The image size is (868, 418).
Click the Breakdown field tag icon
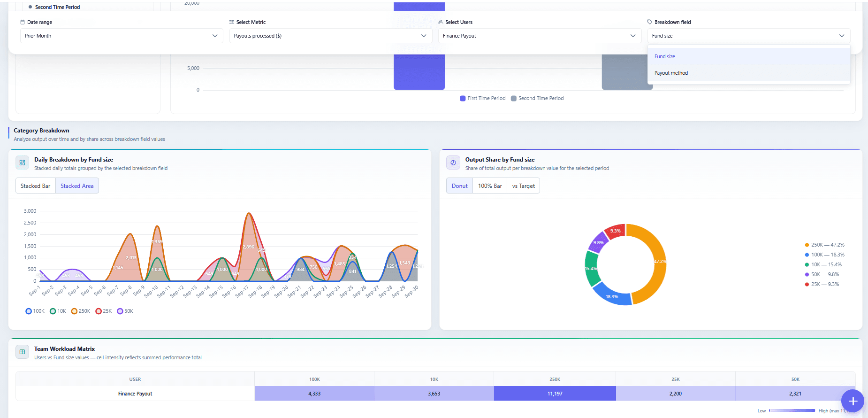coord(650,22)
